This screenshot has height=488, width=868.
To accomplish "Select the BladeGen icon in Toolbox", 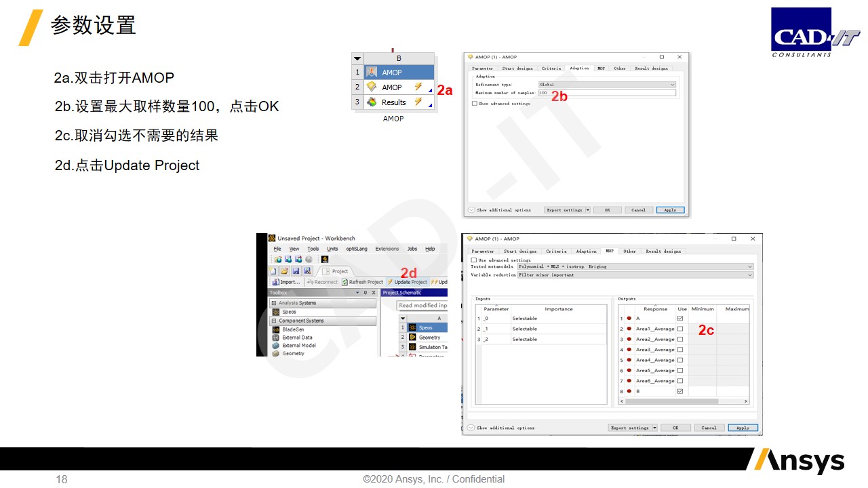I will [276, 329].
